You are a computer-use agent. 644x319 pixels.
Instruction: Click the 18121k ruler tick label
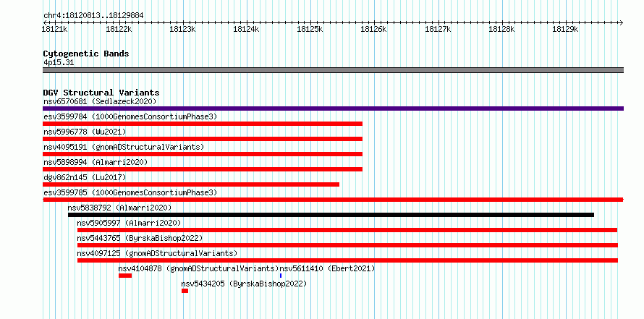54,30
